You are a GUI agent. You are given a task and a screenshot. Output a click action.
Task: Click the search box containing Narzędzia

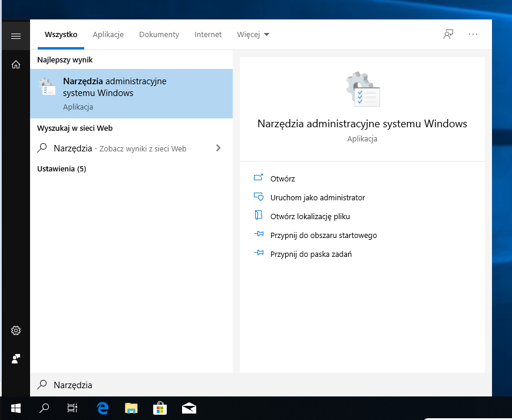tap(261, 385)
